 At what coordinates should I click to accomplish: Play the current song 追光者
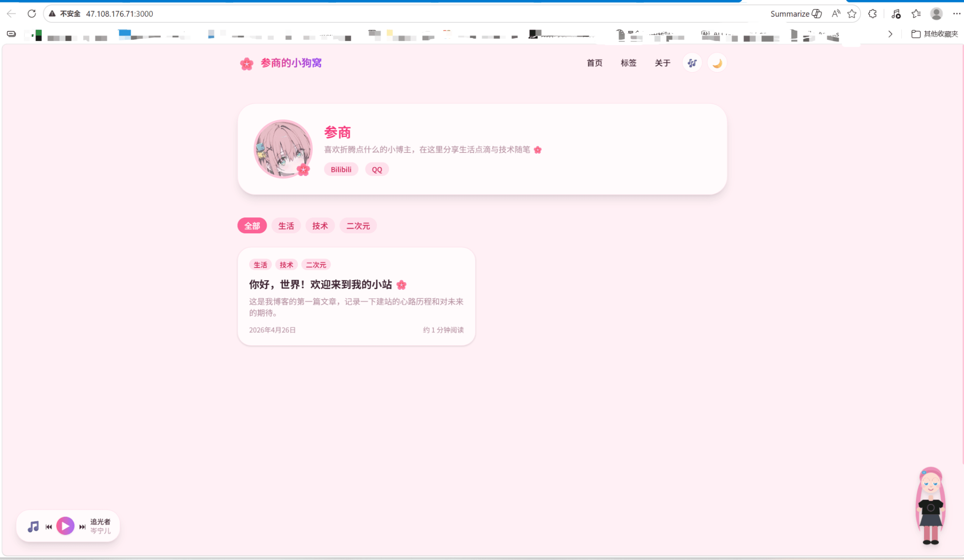65,526
